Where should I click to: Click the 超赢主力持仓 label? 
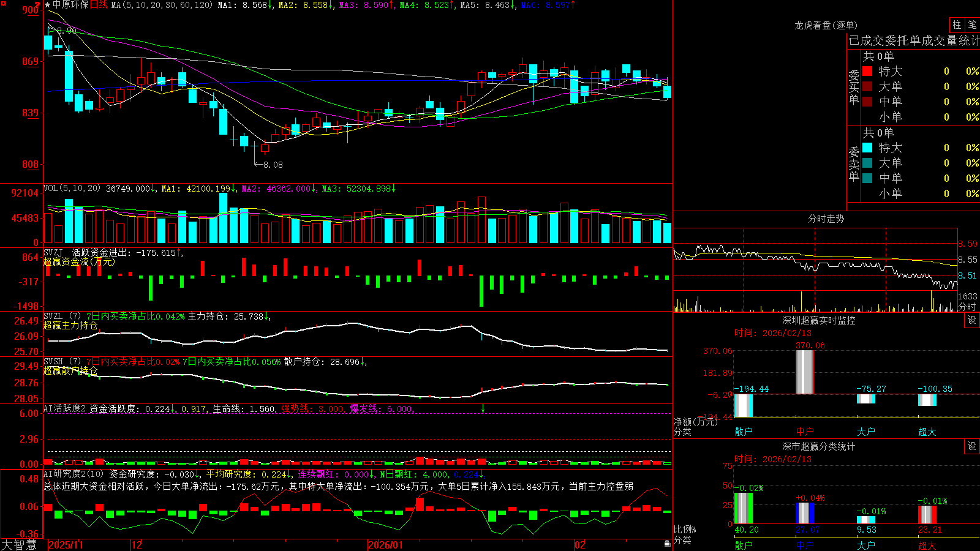click(70, 325)
